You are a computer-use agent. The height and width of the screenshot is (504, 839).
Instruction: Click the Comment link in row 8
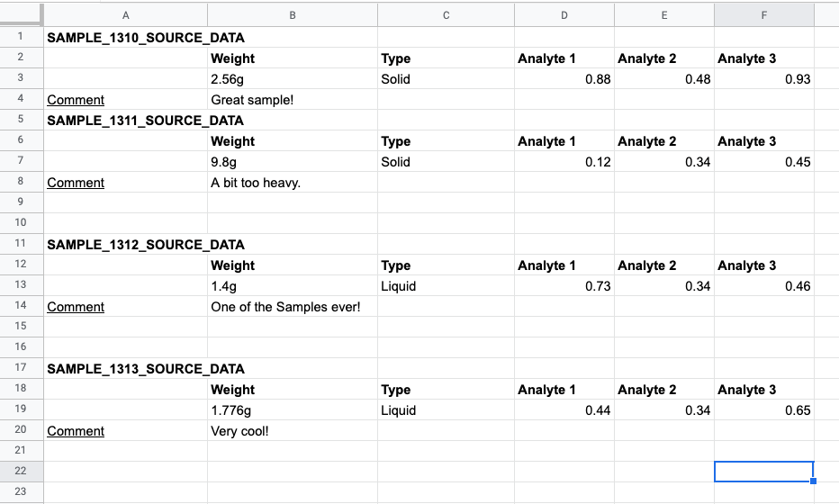[76, 183]
